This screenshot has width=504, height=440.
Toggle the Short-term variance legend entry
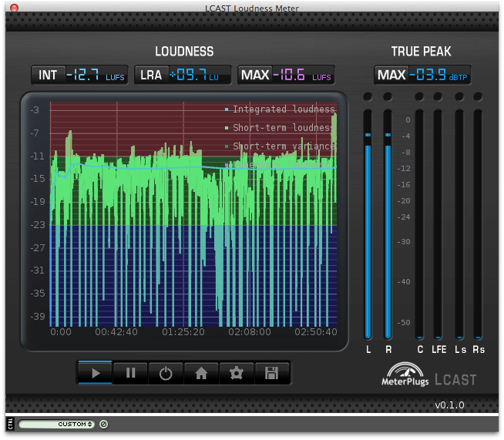click(x=280, y=146)
